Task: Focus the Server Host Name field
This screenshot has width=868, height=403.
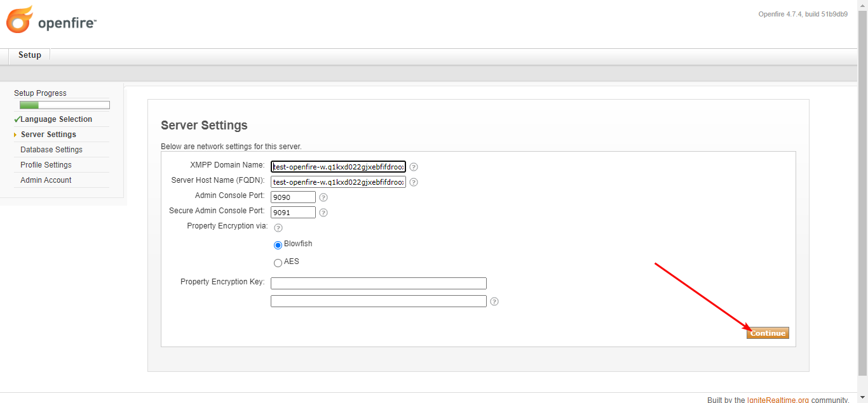Action: 338,182
